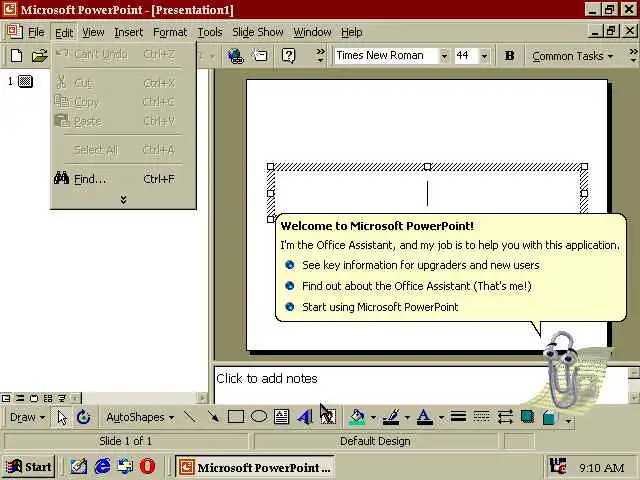Show more standard toolbar buttons chevron
The width and height of the screenshot is (640, 480).
[320, 55]
